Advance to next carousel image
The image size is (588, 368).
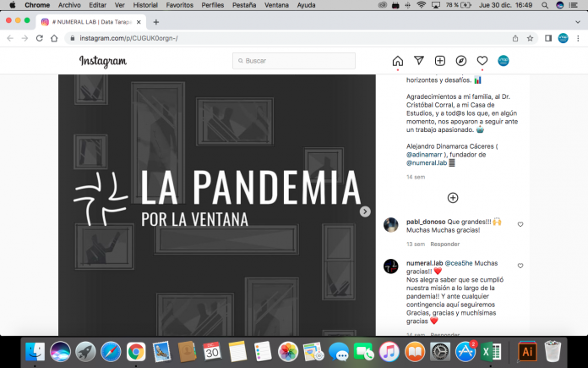pyautogui.click(x=365, y=211)
